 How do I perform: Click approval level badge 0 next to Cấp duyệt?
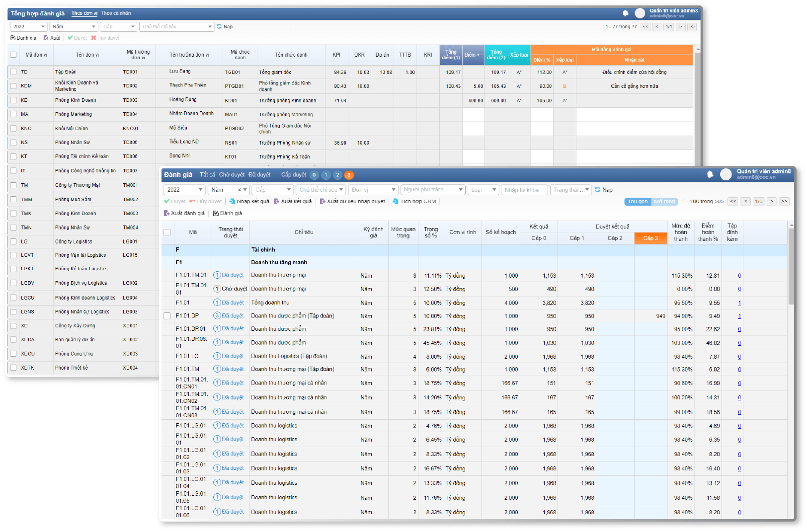pos(314,175)
